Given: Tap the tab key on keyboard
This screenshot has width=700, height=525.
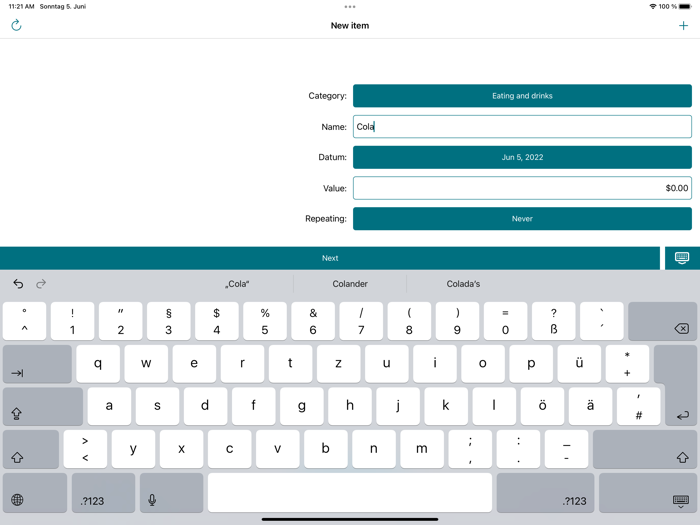Looking at the screenshot, I should [37, 364].
